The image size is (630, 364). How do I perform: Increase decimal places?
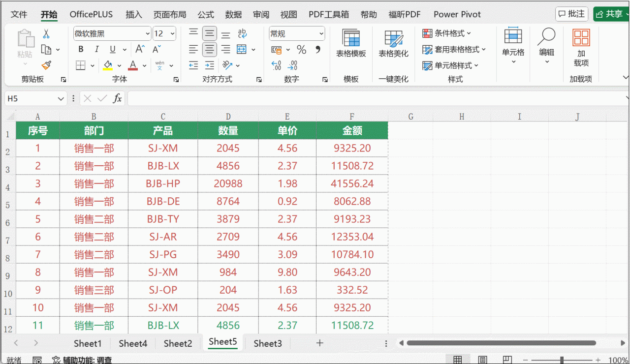277,65
